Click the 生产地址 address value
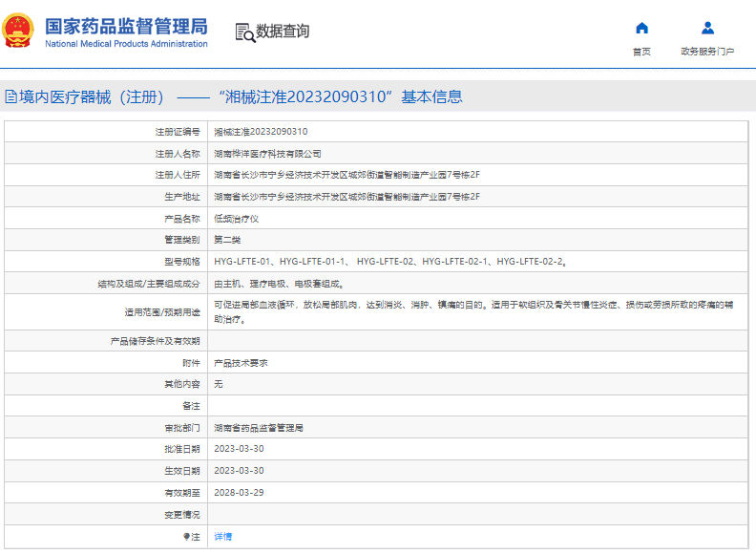The width and height of the screenshot is (756, 554). 347,197
